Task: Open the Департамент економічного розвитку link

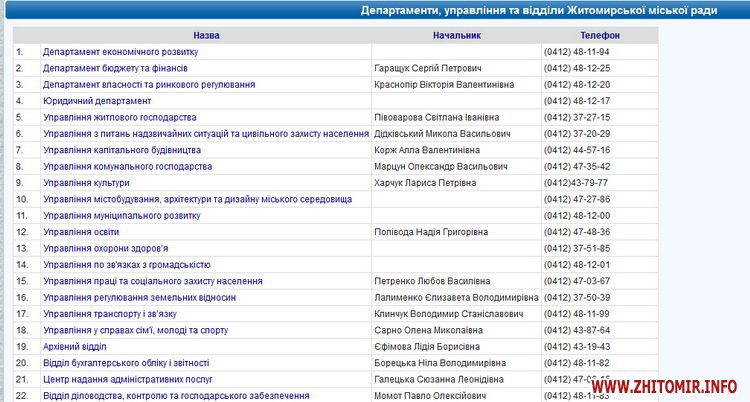Action: (x=120, y=51)
